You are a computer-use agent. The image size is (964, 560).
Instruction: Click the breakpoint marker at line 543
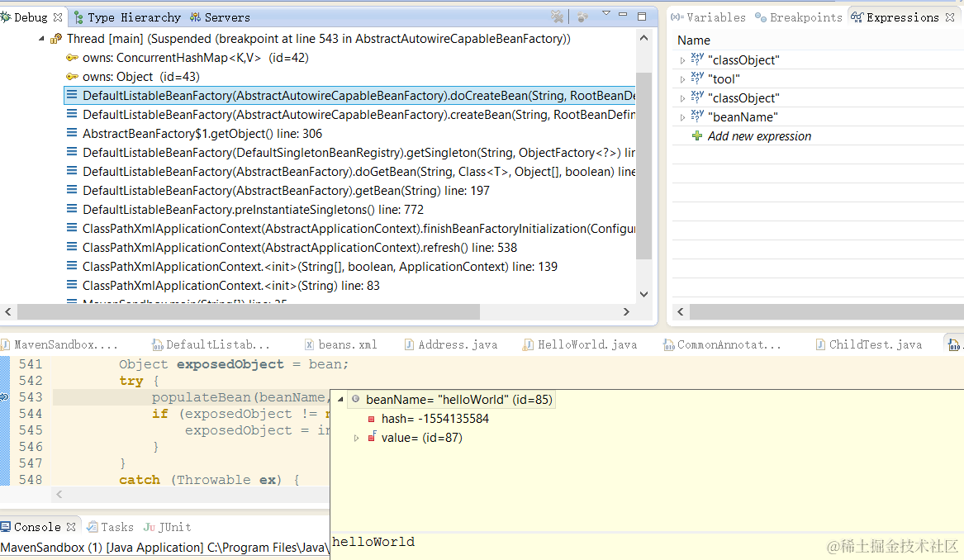pos(4,397)
